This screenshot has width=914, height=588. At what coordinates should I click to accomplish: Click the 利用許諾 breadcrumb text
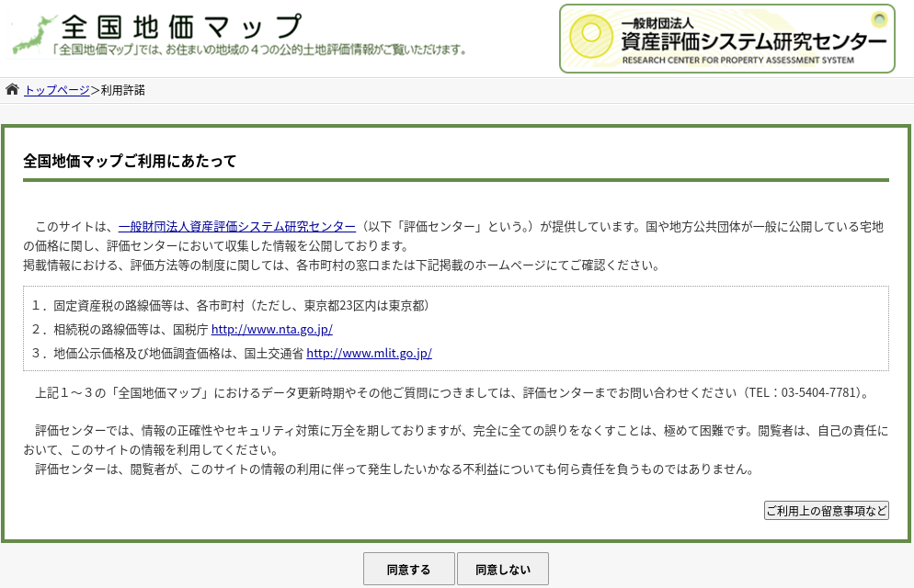click(x=123, y=90)
